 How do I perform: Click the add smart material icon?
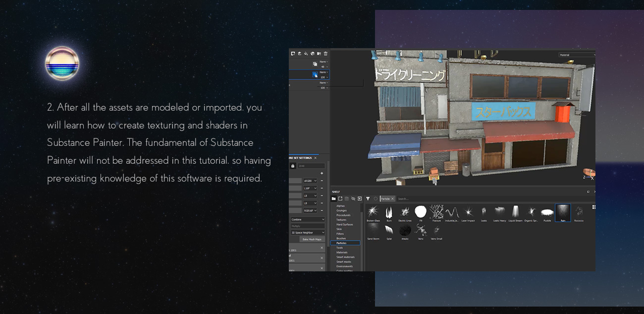coord(313,54)
